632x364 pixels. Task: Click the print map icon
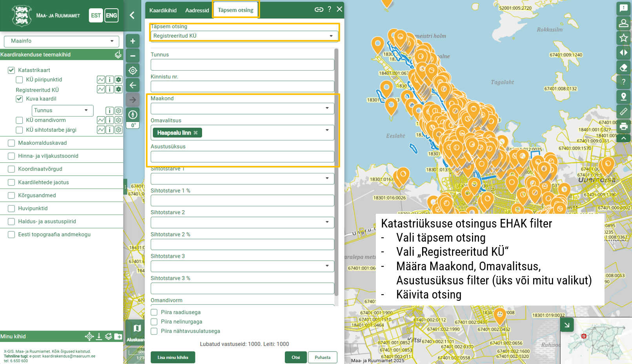point(623,127)
